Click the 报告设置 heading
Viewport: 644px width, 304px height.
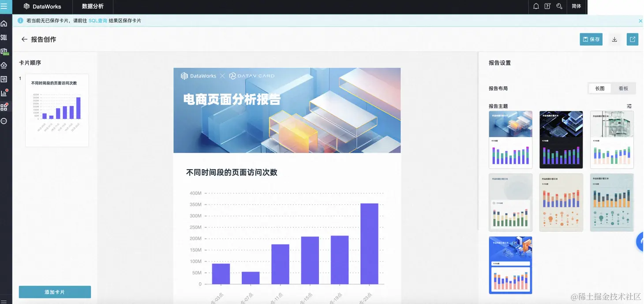click(x=500, y=63)
